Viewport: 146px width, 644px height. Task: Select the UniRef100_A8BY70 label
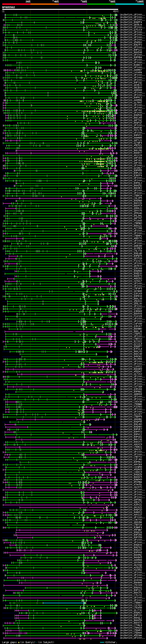pyautogui.click(x=131, y=239)
